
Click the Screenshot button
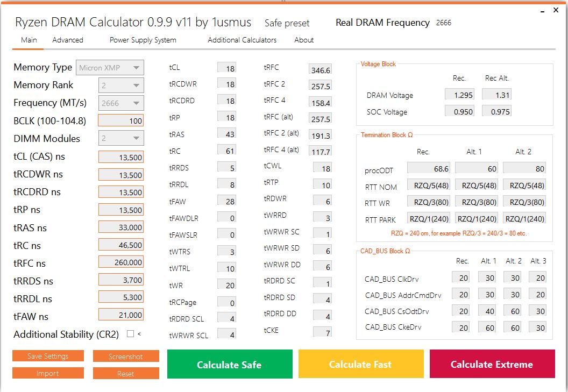[x=126, y=357]
